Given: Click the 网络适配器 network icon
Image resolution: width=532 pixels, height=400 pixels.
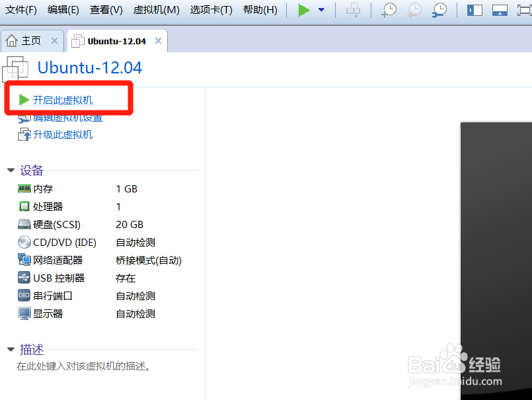Looking at the screenshot, I should click(24, 260).
